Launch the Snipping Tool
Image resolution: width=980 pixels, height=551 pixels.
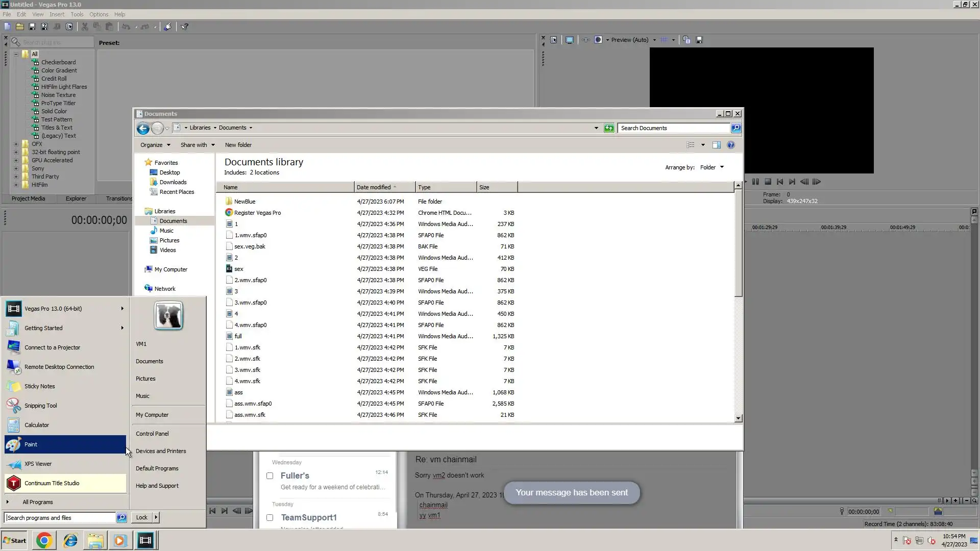(x=40, y=406)
